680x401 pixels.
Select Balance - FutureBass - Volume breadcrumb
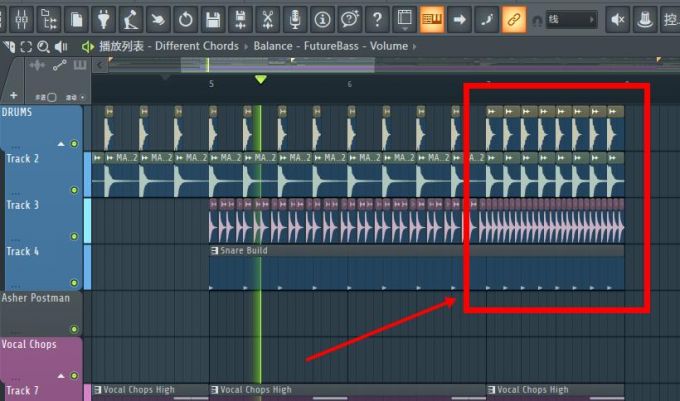pos(330,46)
